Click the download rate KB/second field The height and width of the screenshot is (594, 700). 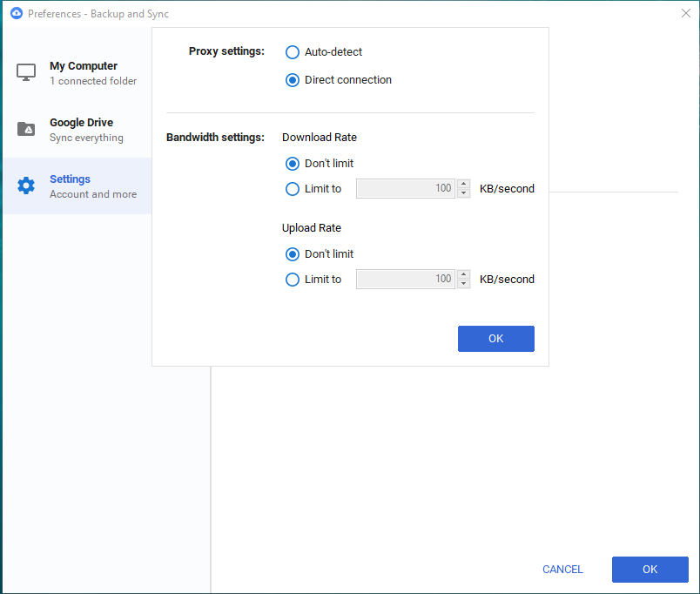click(406, 189)
